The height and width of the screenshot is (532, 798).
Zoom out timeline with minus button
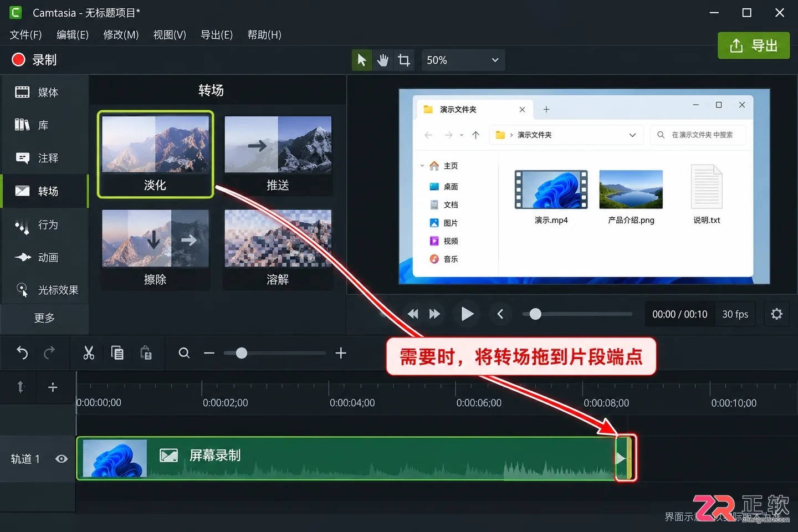coord(209,353)
